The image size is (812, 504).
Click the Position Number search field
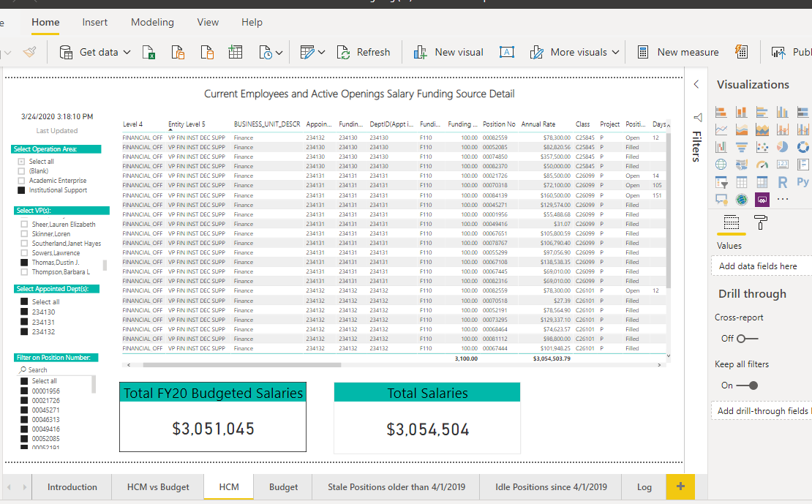[x=54, y=370]
